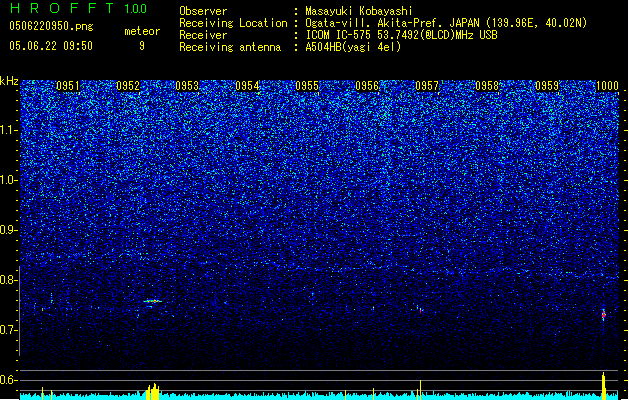Click the kHz axis unit label

(x=9, y=81)
